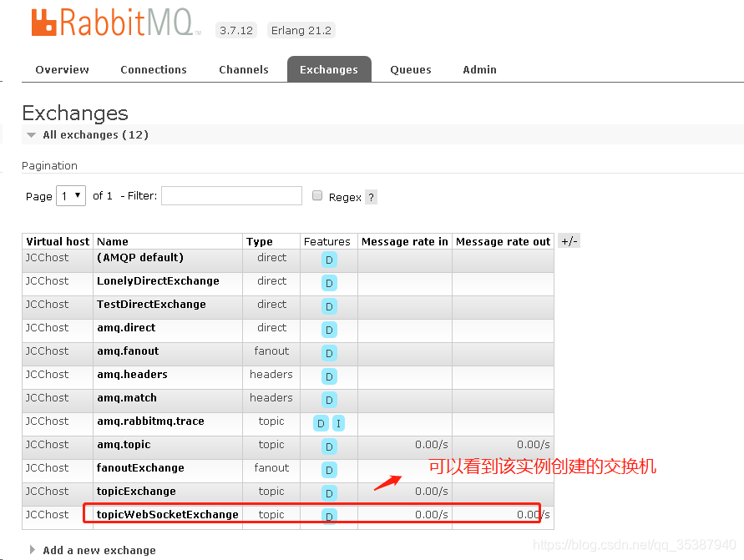
Task: Switch to the Queues tab
Action: point(410,69)
